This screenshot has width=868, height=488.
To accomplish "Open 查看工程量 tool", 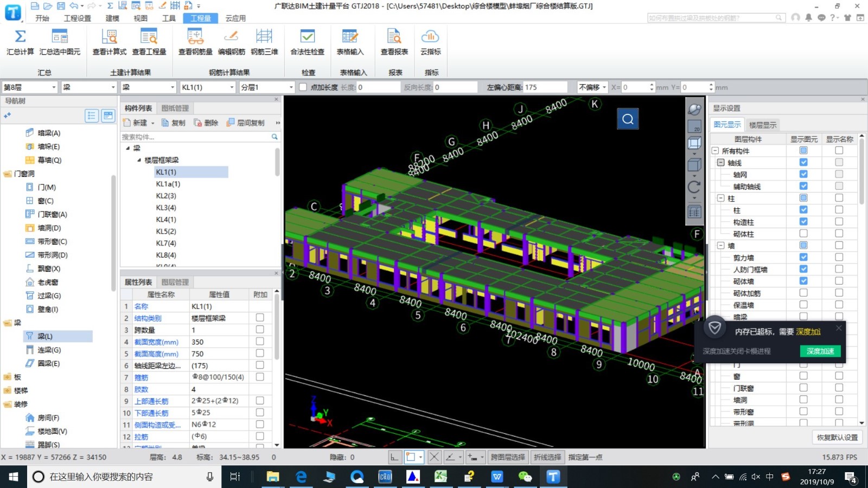I will click(149, 42).
